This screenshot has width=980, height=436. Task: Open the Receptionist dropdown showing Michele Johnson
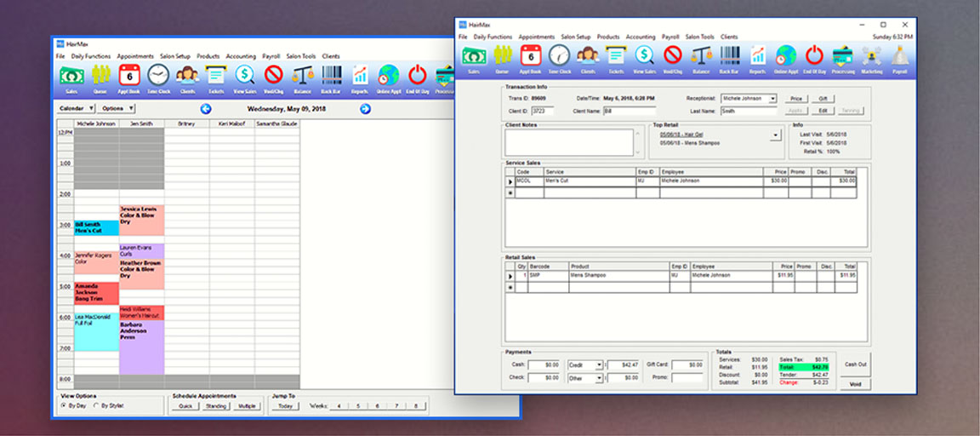(772, 99)
